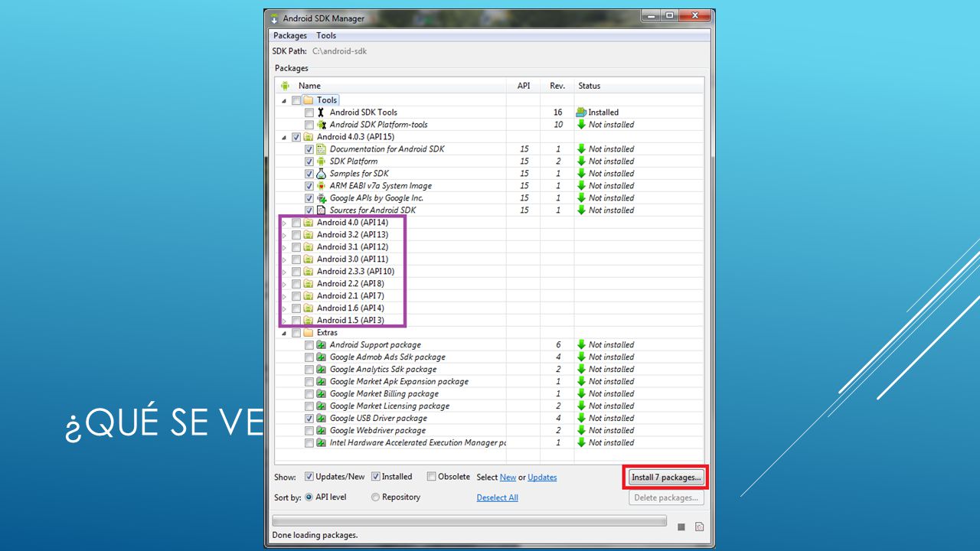
Task: Uncheck the Google USB Driver package checkbox
Action: 309,419
